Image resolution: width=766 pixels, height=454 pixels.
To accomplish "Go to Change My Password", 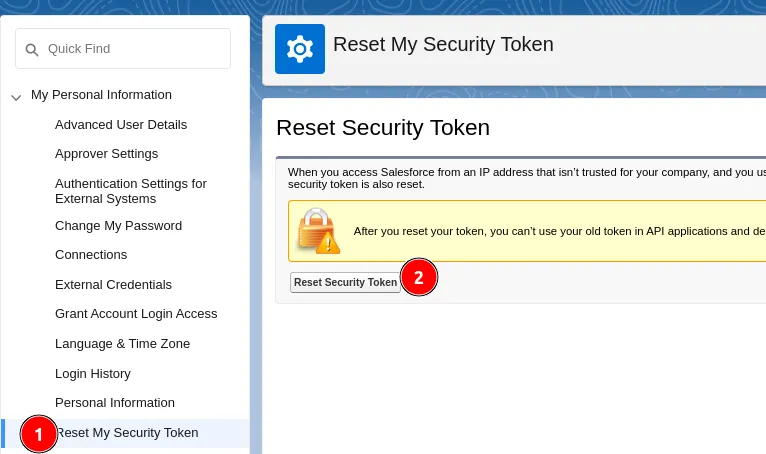I will pos(118,225).
